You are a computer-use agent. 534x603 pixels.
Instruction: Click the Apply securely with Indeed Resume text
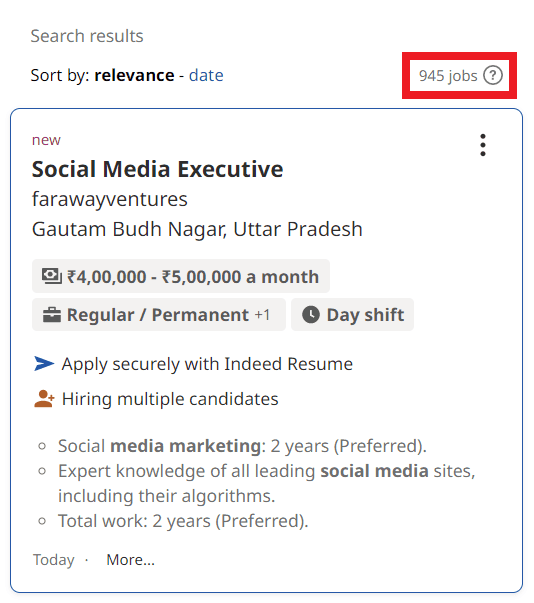pos(207,364)
